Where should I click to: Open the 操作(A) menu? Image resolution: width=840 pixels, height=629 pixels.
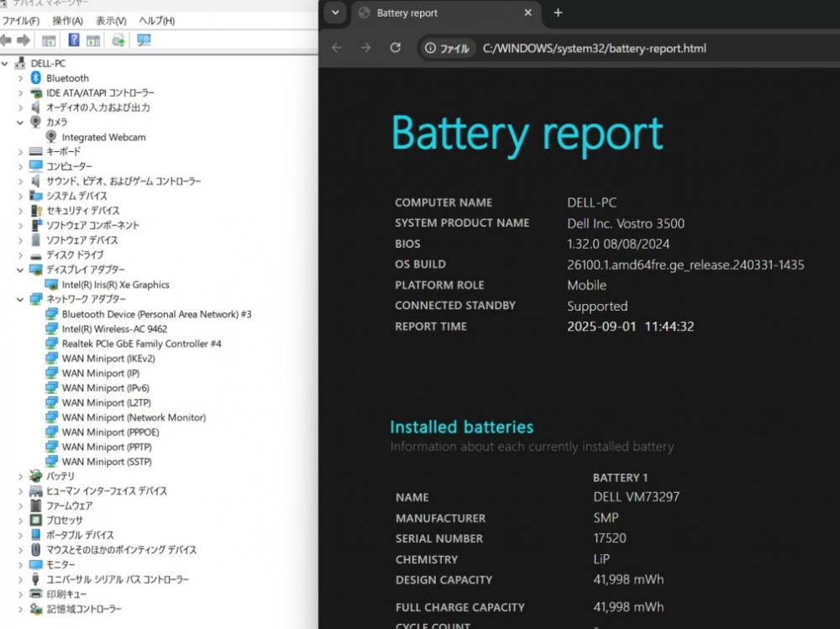tap(67, 21)
